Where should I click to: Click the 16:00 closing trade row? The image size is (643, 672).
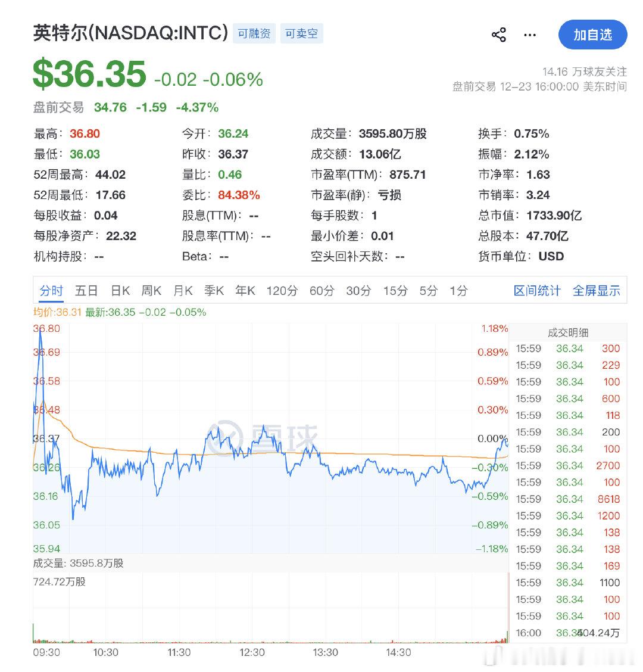[x=567, y=633]
